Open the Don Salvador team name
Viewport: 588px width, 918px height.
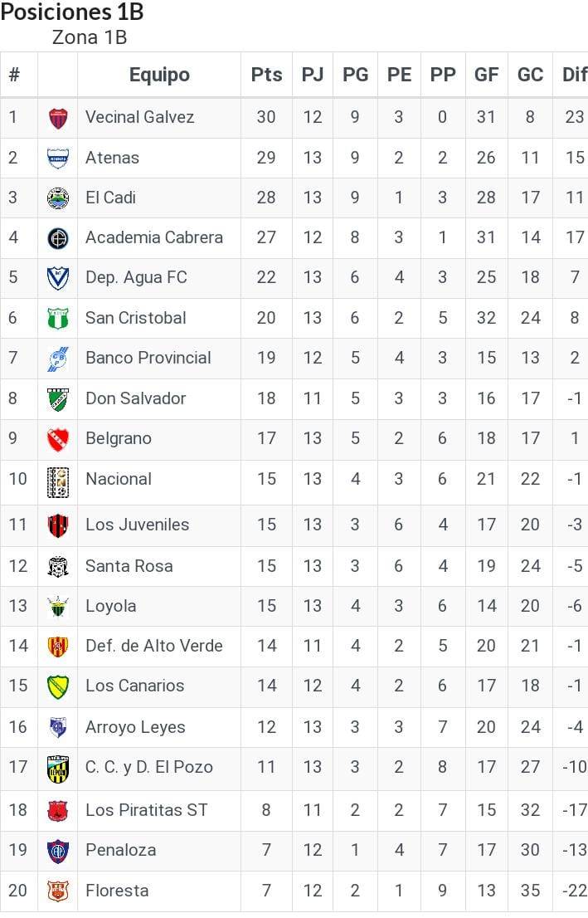[135, 398]
